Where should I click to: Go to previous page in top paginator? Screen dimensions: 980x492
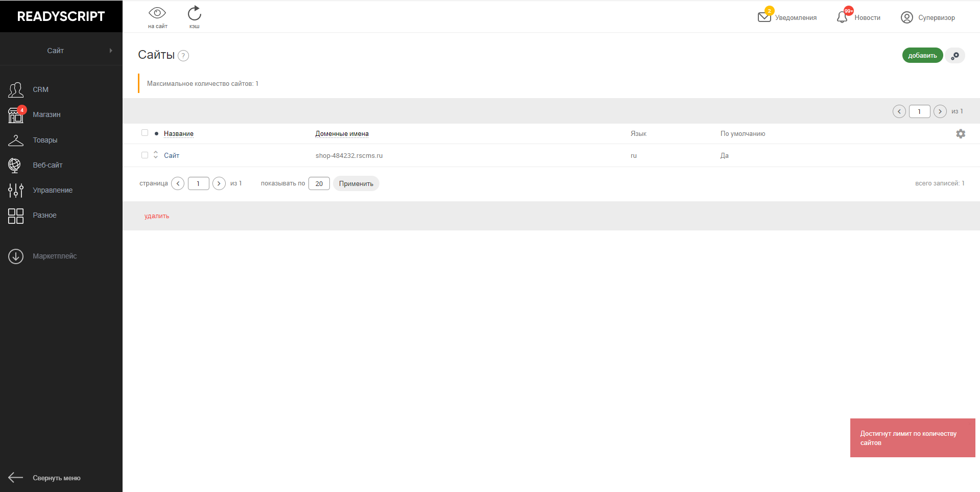[899, 111]
